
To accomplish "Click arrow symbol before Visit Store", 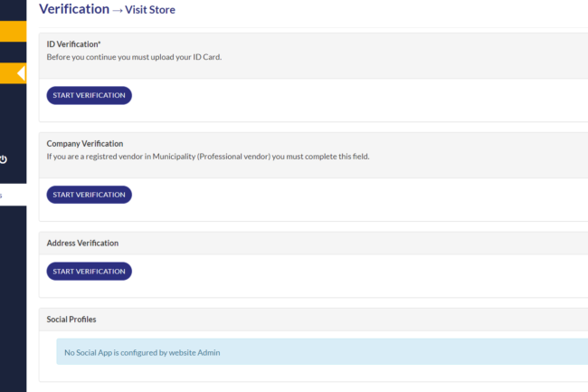I will coord(117,10).
